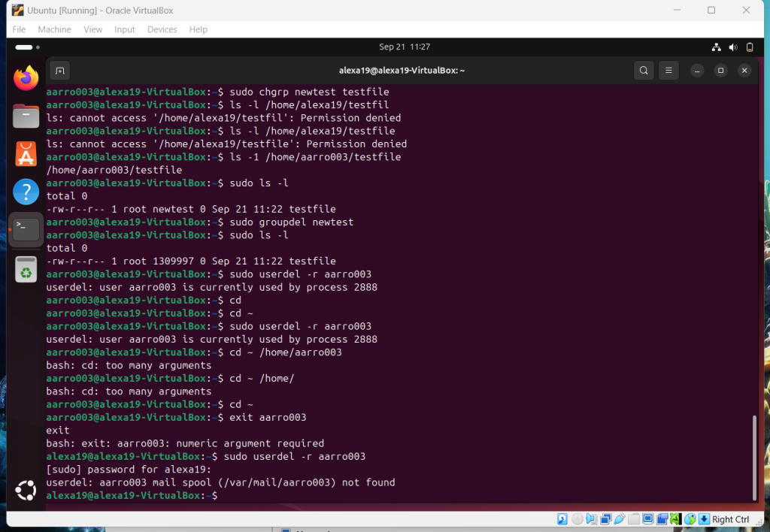
Task: Open the Help icon in dock
Action: [x=26, y=192]
